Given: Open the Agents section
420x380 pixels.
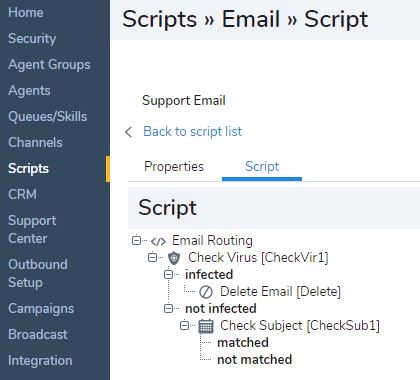Looking at the screenshot, I should click(29, 90).
